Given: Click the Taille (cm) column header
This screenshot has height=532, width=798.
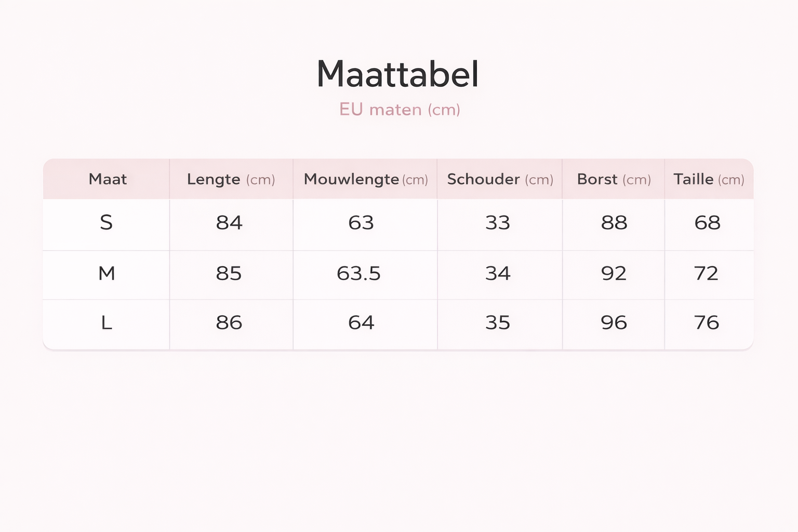Looking at the screenshot, I should [x=709, y=179].
